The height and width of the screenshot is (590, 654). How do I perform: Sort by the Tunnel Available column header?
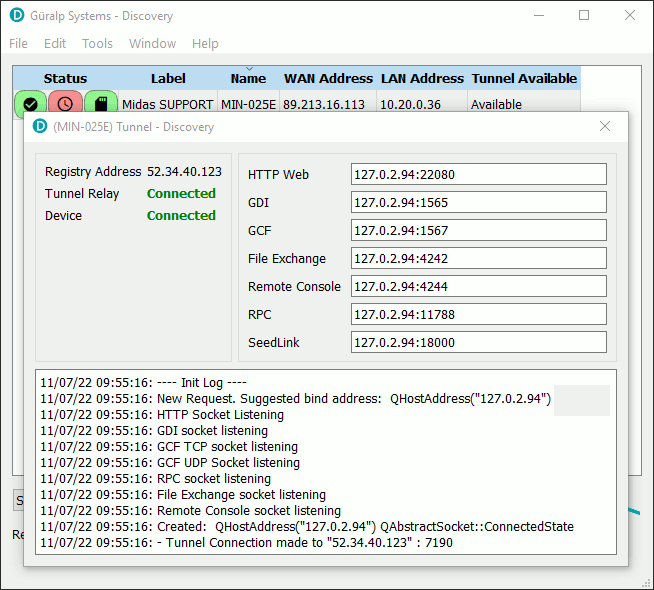tap(524, 78)
